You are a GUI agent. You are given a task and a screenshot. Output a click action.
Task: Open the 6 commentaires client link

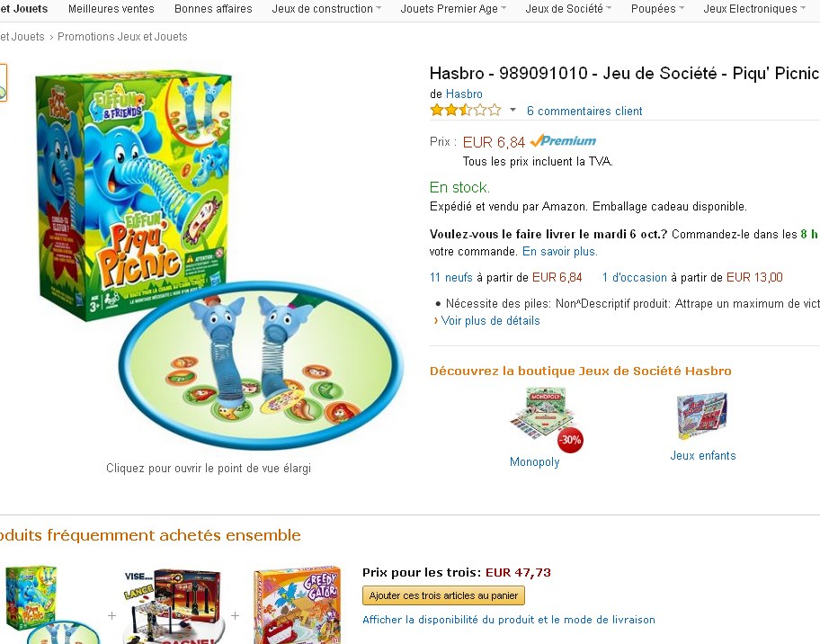584,111
